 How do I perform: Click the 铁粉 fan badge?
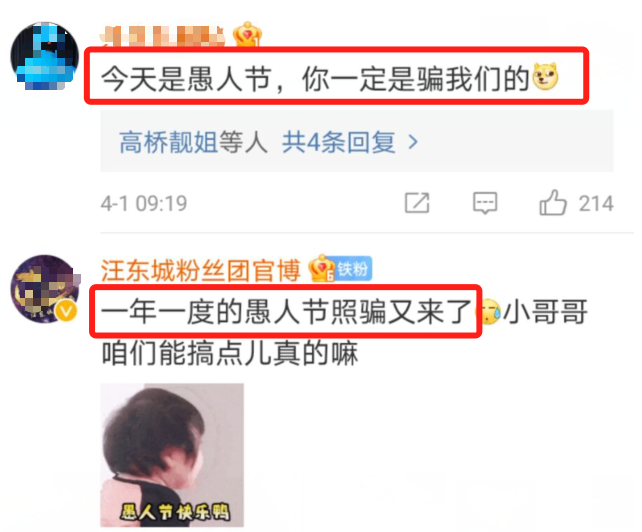tap(353, 269)
